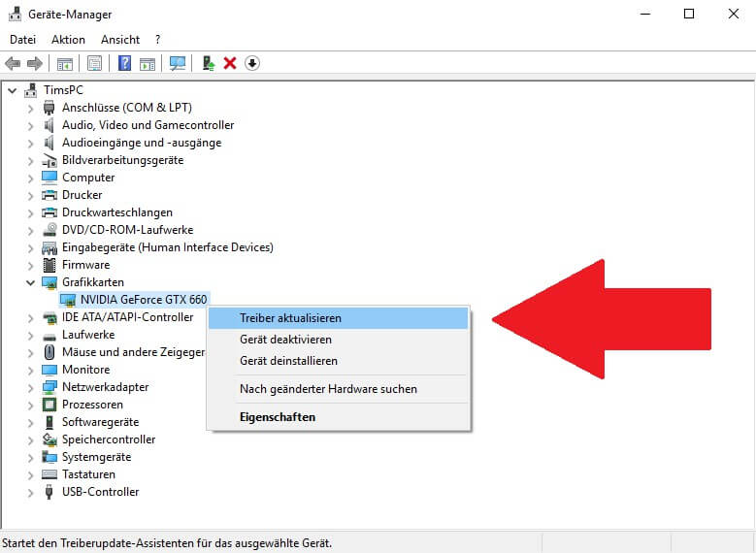Click the red X uninstall device icon
Screen dimensions: 756x553
230,63
